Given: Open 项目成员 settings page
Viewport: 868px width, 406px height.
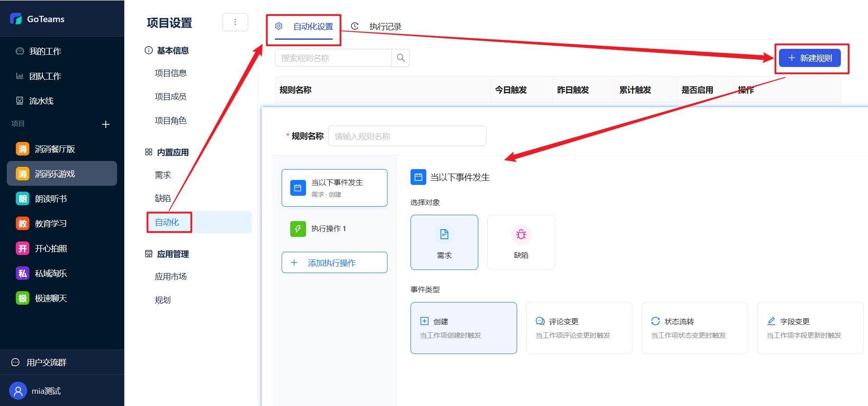Looking at the screenshot, I should pyautogui.click(x=170, y=97).
